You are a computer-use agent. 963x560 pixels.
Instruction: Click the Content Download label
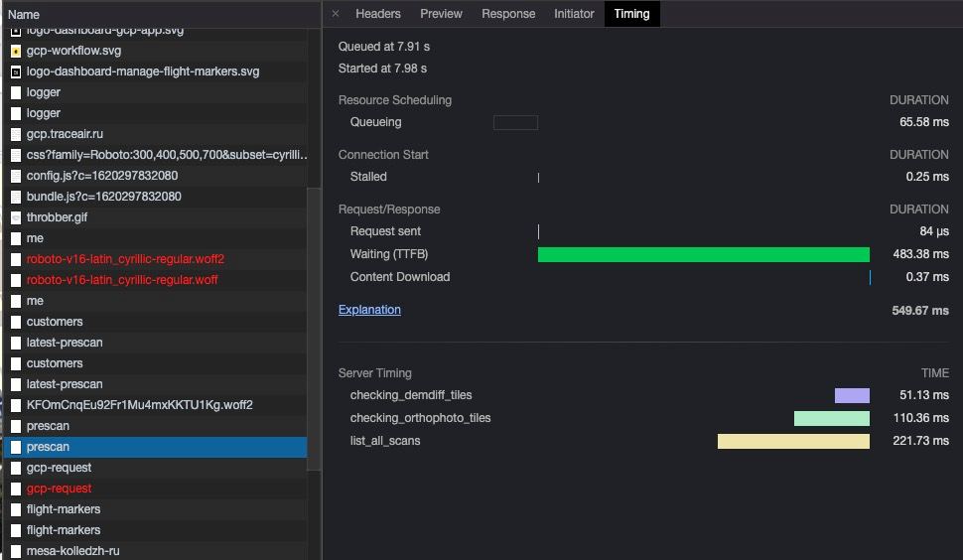pos(400,277)
